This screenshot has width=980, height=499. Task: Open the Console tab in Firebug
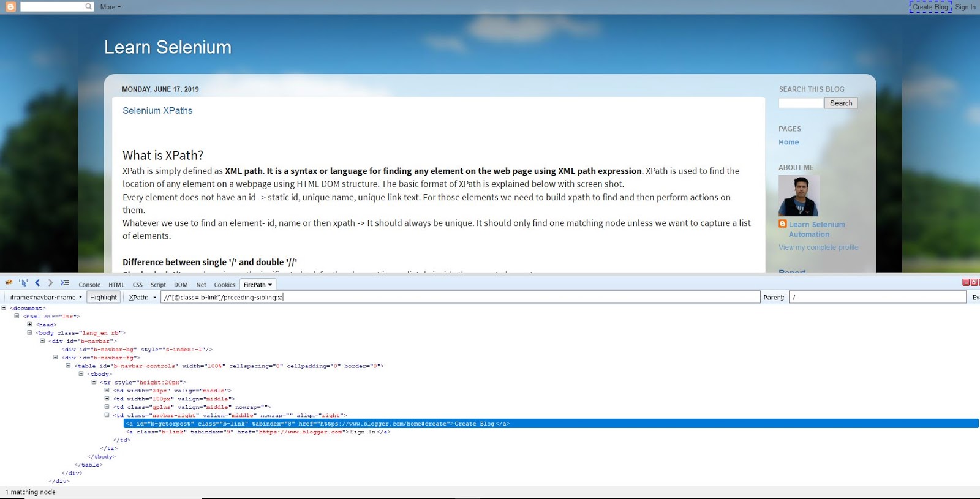[x=89, y=285]
